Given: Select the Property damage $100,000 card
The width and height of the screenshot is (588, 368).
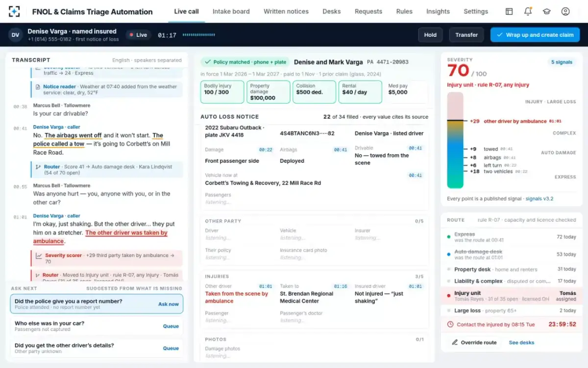Looking at the screenshot, I should (268, 92).
